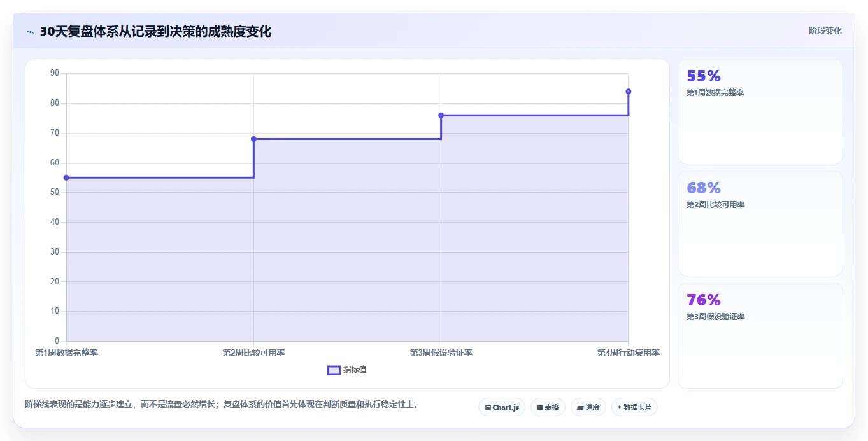The image size is (868, 441).
Task: Click y-axis value 50
Action: click(x=54, y=192)
